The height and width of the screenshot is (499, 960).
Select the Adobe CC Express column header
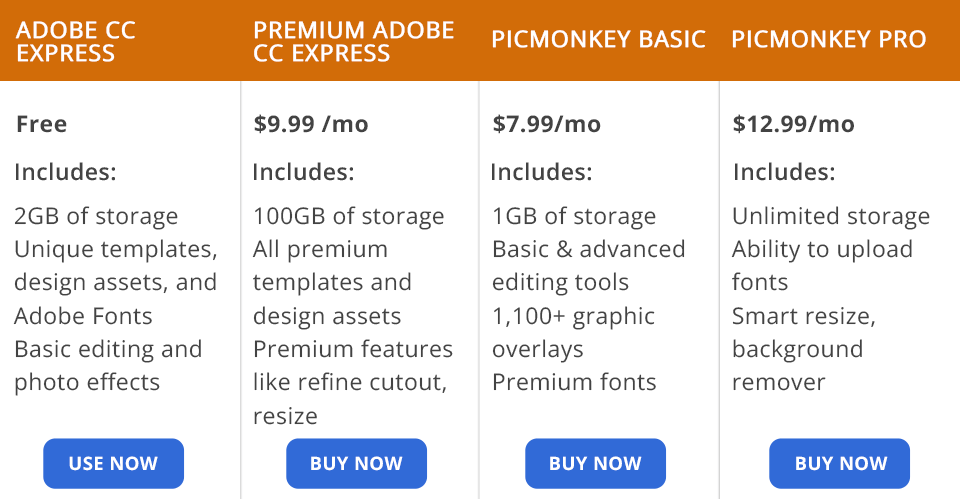76,41
